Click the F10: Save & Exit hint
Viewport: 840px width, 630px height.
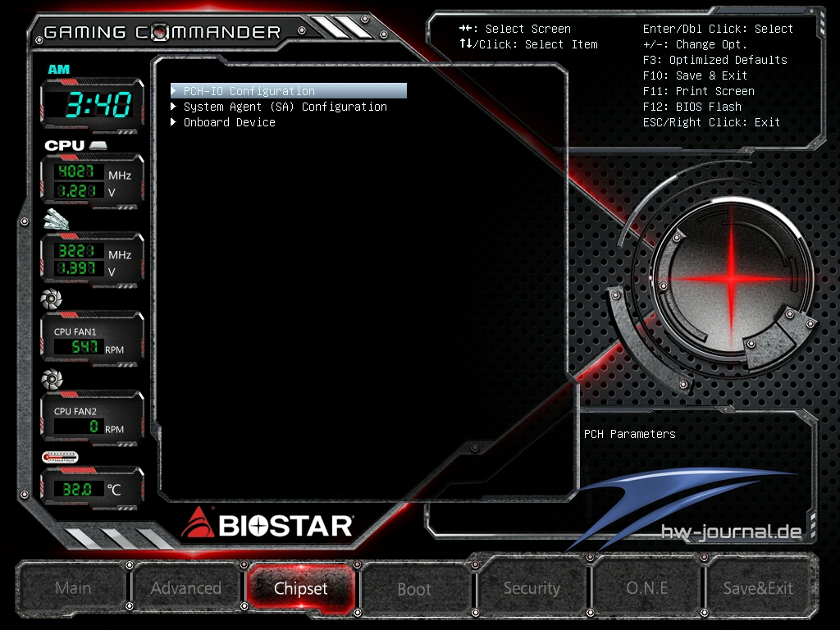[695, 75]
